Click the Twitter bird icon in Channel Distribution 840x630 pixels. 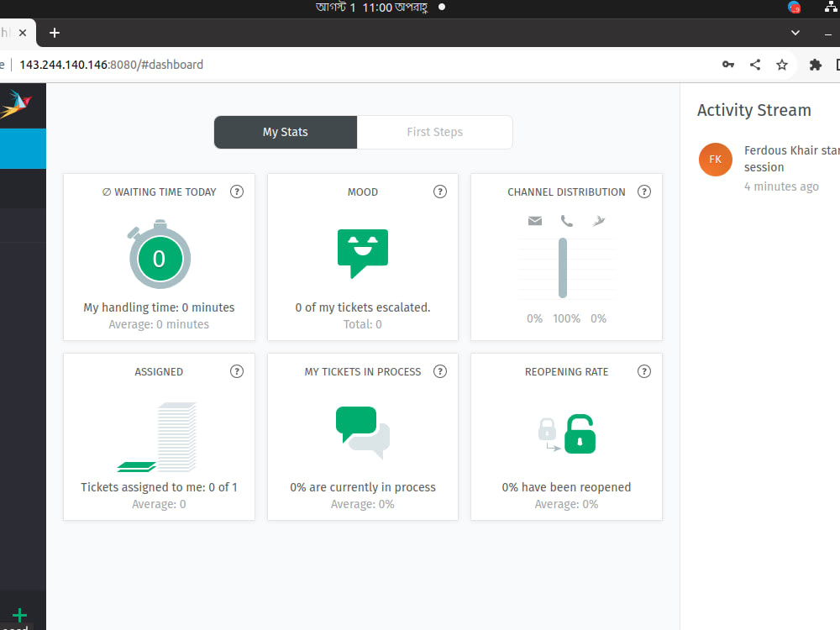point(598,221)
